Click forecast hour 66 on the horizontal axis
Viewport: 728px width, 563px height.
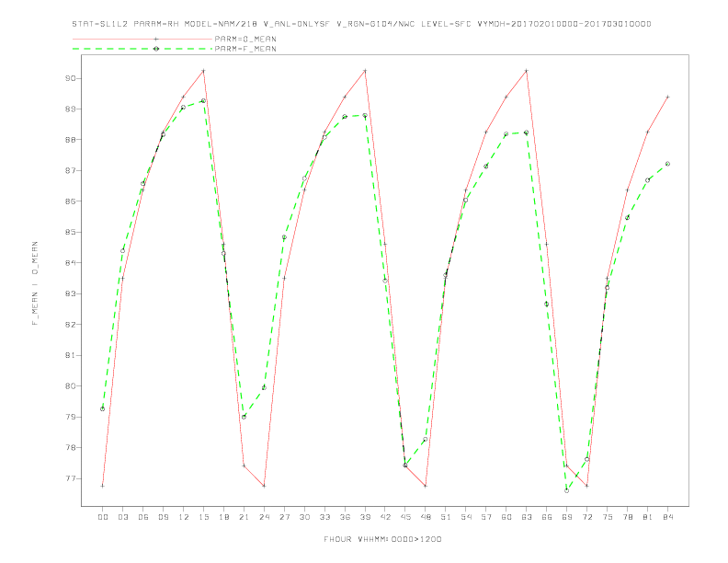[547, 517]
